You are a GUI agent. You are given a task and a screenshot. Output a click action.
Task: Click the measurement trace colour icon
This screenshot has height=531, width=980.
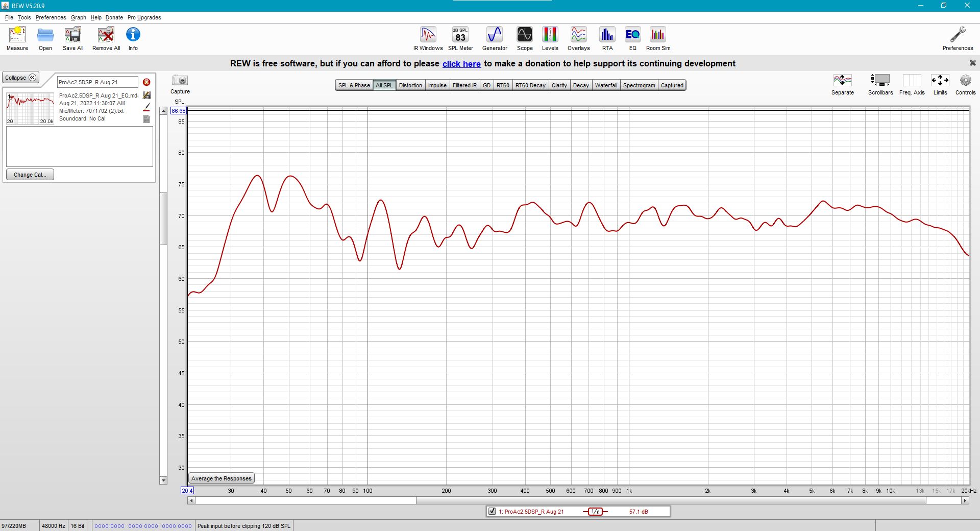[146, 107]
